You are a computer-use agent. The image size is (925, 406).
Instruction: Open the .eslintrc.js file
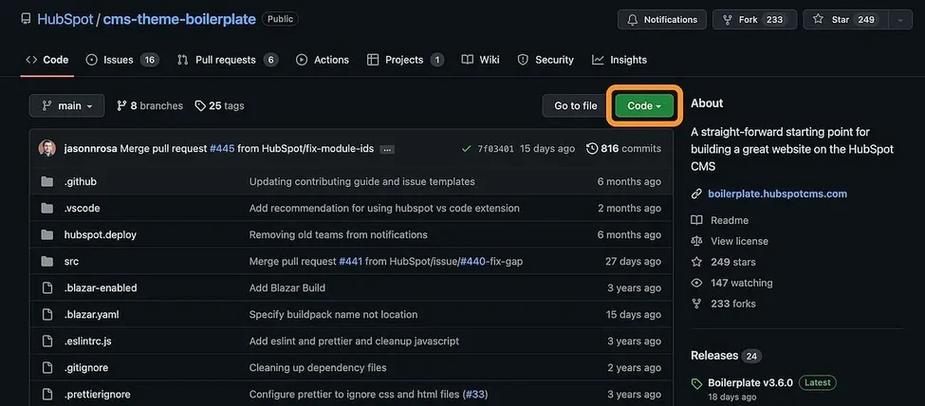tap(87, 341)
